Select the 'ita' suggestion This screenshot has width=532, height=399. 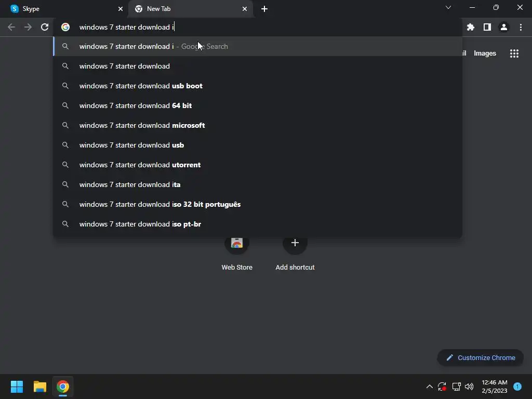pos(258,184)
